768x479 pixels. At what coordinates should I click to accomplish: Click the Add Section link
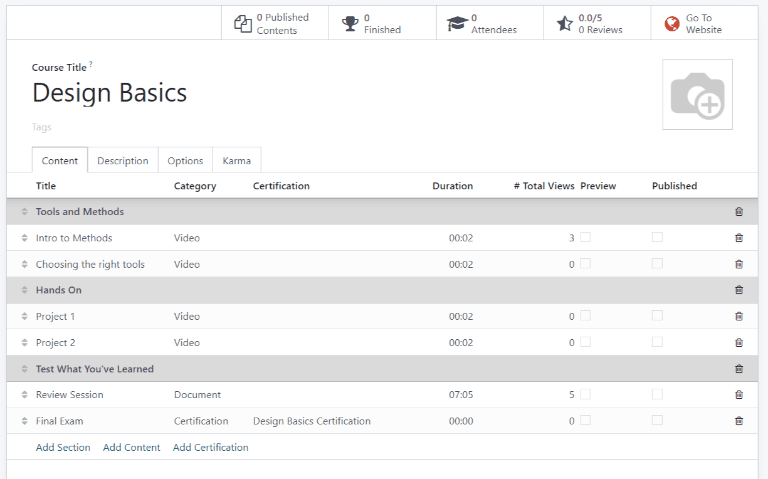click(x=63, y=448)
